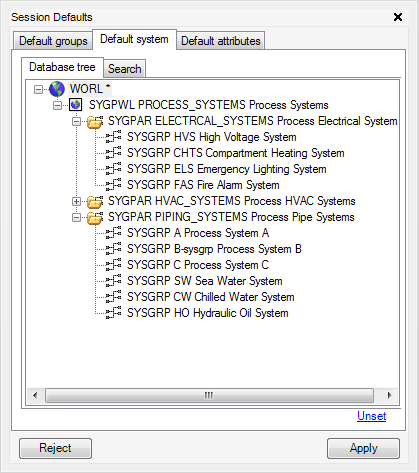Open the Default attributes tab
419x473 pixels.
(221, 41)
